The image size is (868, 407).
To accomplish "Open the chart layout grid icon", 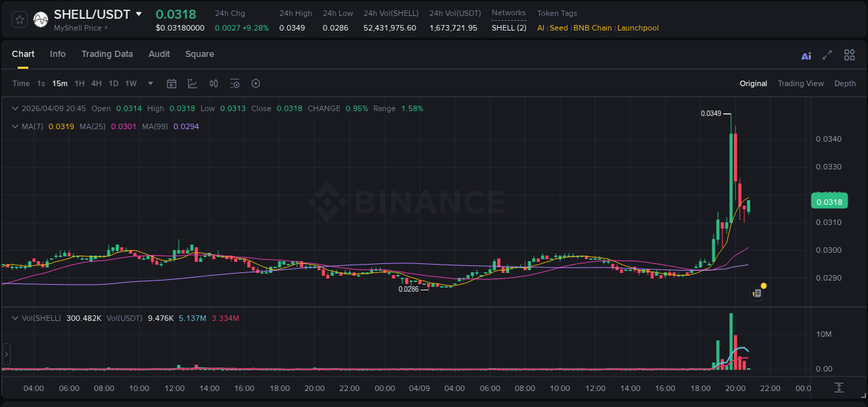I will (x=849, y=54).
